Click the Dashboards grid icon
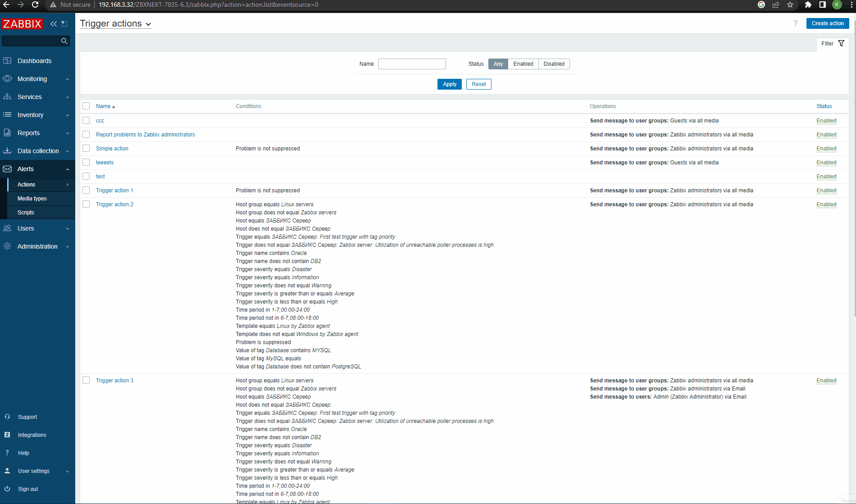This screenshot has height=504, width=856. click(x=7, y=61)
